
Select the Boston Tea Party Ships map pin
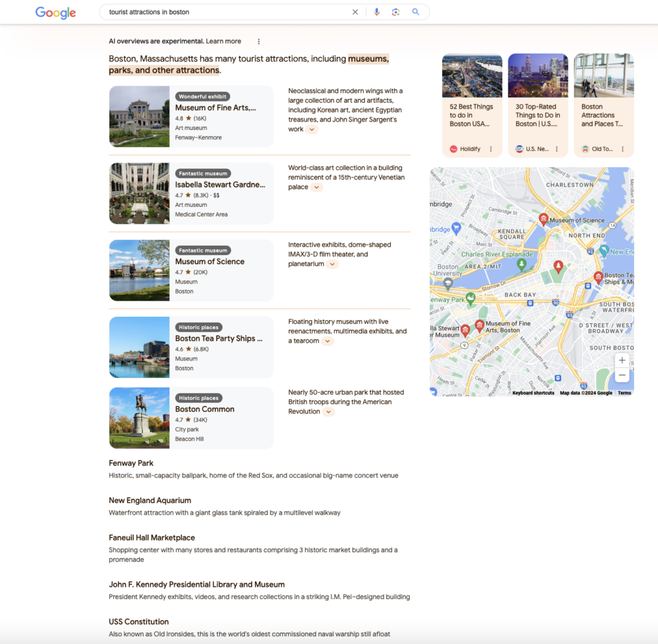coord(598,276)
